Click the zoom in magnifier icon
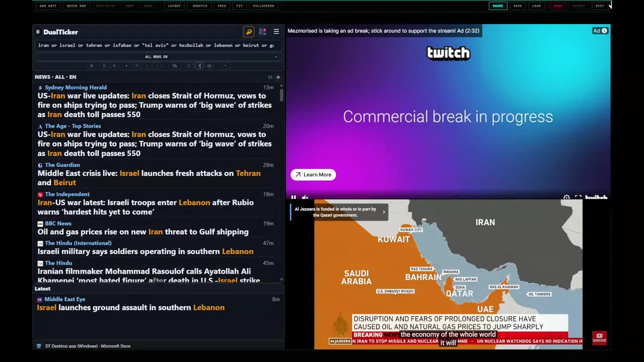This screenshot has width=644, height=362. coord(114,66)
